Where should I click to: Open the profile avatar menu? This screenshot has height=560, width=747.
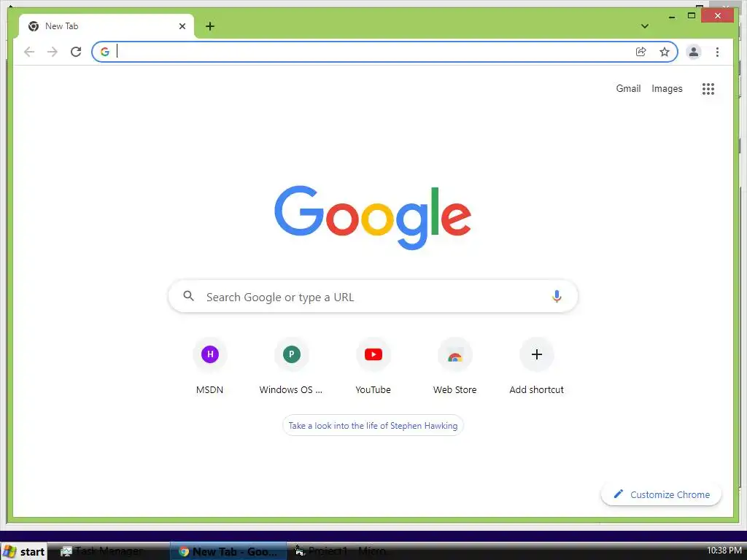click(694, 52)
